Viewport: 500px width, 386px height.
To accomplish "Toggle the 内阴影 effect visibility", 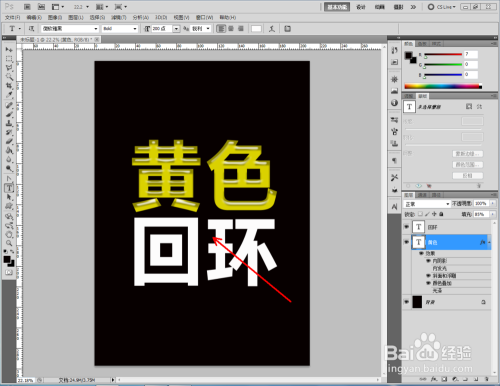I will pyautogui.click(x=428, y=261).
